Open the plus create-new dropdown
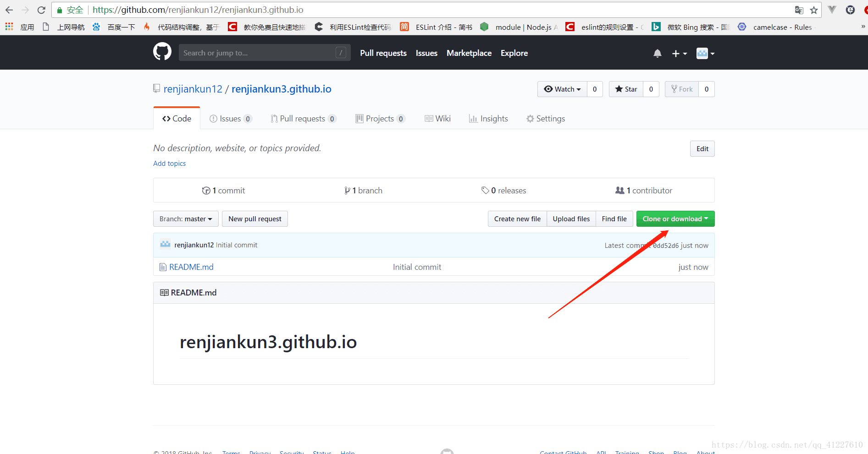Viewport: 868px width, 454px height. 680,54
